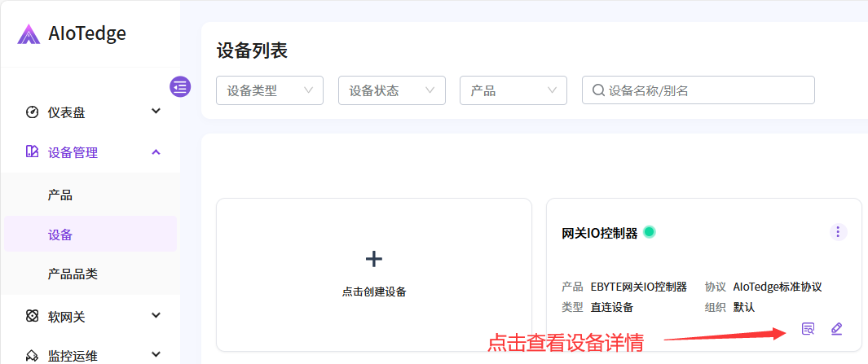Click the 点击创建设备 card text
This screenshot has height=364, width=868.
373,292
